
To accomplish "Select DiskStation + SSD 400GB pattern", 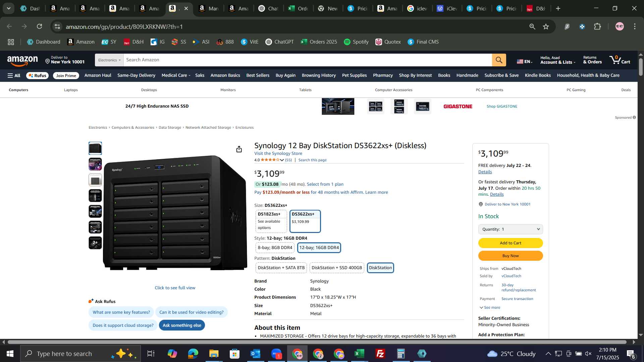I will pos(337,268).
